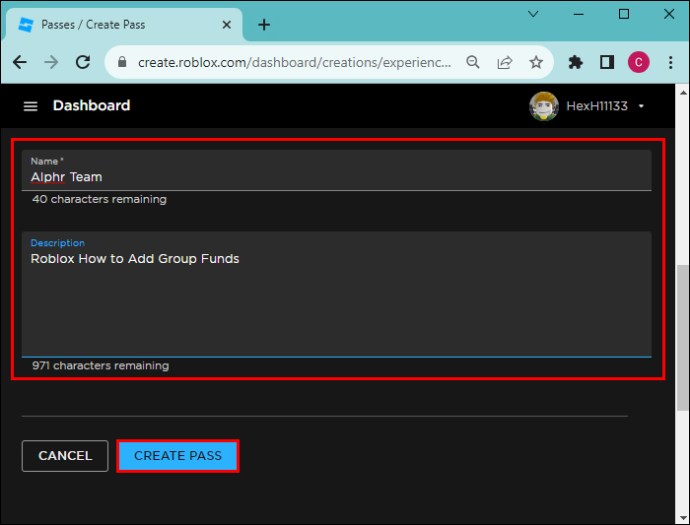Image resolution: width=690 pixels, height=525 pixels.
Task: Click the browser forward arrow
Action: pos(51,62)
